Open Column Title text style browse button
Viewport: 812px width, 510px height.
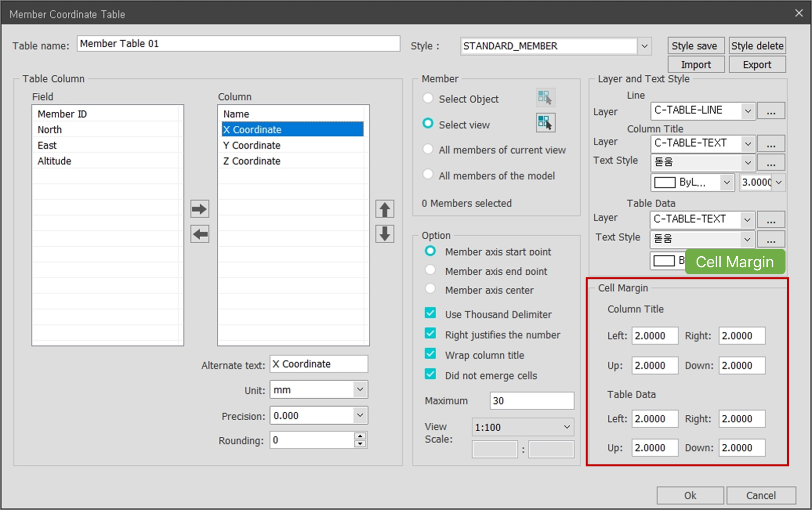771,162
